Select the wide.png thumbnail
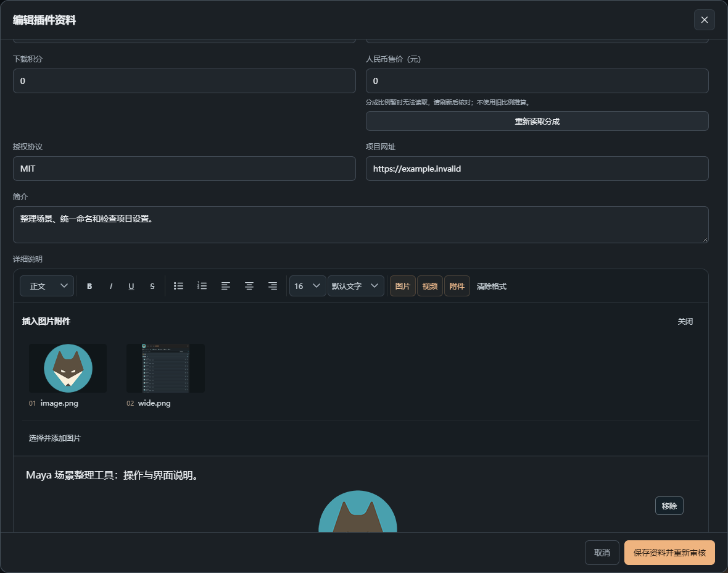The width and height of the screenshot is (728, 573). [x=165, y=368]
